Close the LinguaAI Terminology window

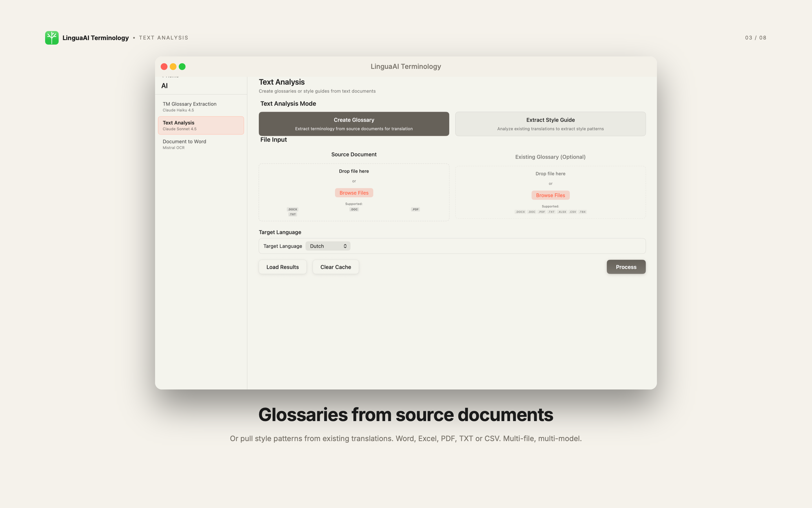164,67
